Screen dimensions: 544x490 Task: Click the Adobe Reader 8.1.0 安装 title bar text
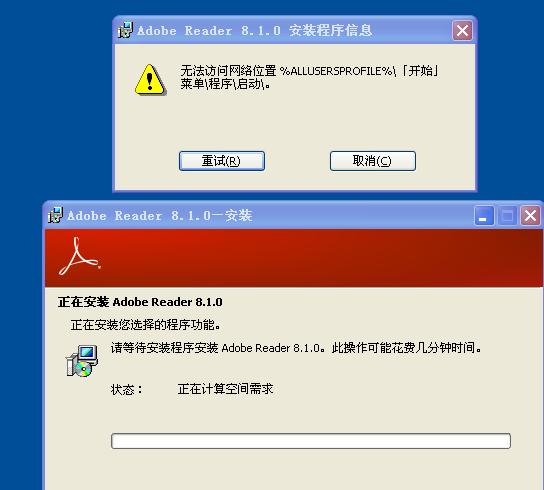pos(160,216)
